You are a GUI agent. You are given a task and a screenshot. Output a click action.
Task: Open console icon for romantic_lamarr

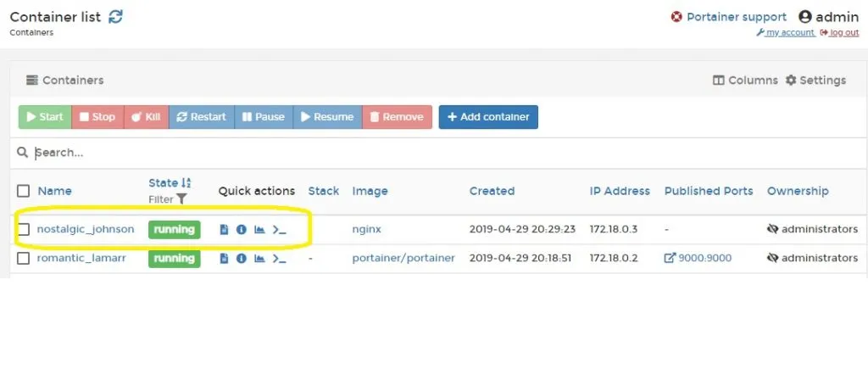[x=279, y=258]
